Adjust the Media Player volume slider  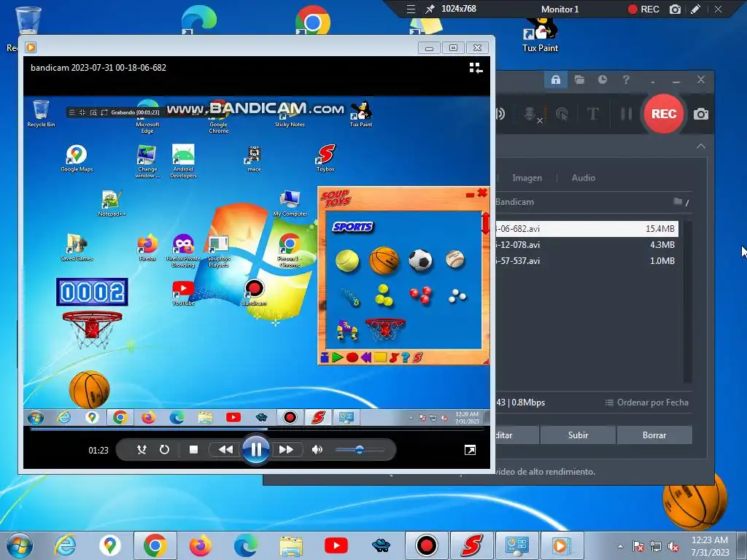[360, 449]
